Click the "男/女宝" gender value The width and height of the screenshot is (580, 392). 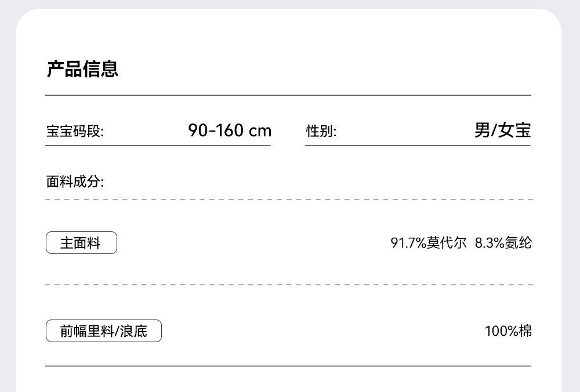[x=502, y=130]
